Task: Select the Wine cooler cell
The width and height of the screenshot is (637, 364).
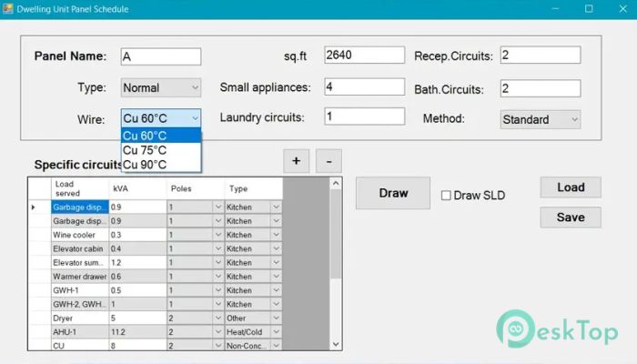Action: pos(80,235)
